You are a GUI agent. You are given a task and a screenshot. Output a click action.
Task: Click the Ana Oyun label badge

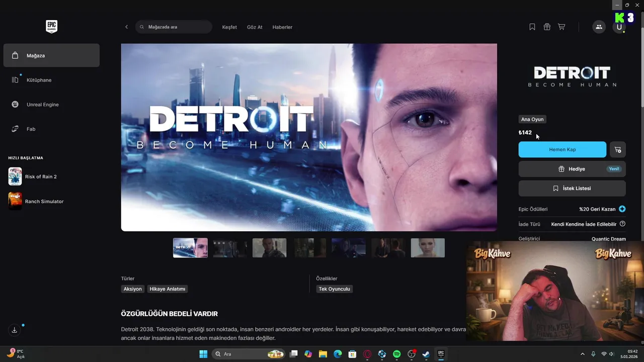coord(532,119)
